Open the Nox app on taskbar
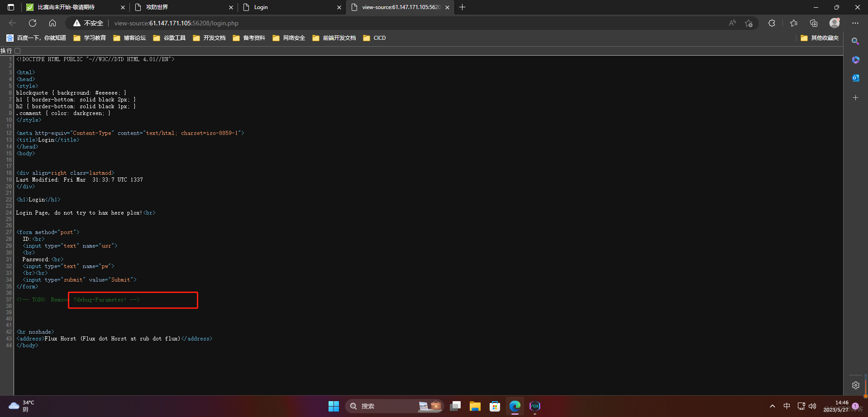The image size is (868, 417). pyautogui.click(x=535, y=406)
